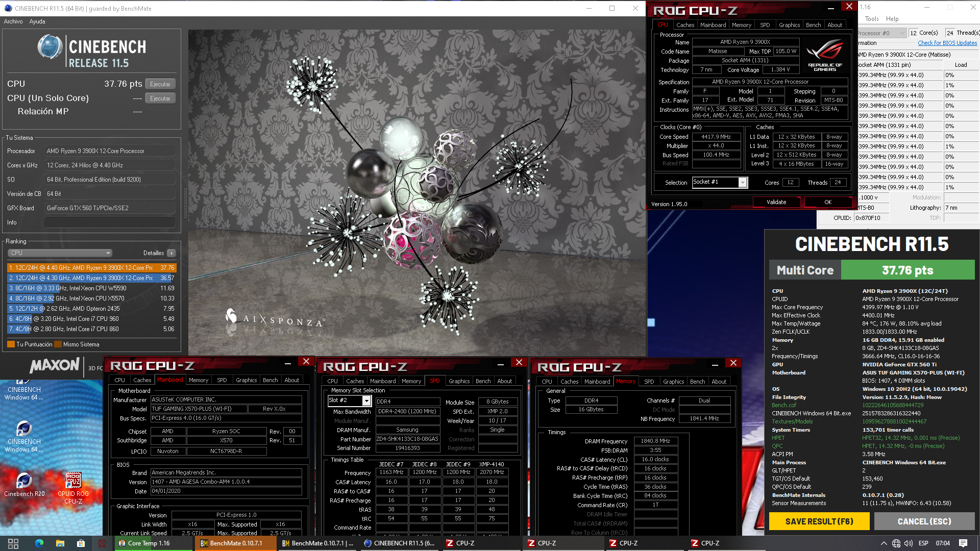Run the CPU benchmark with Ejecutar

tap(160, 84)
